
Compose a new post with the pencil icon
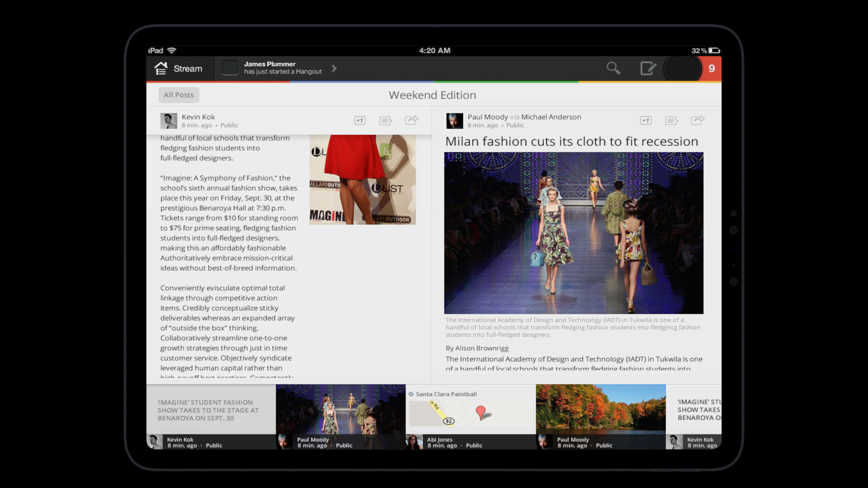[648, 68]
